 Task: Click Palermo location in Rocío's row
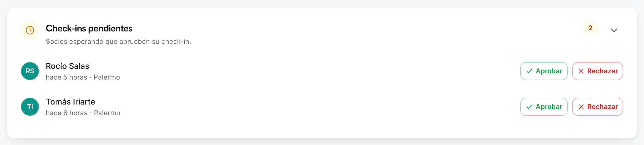coord(107,77)
